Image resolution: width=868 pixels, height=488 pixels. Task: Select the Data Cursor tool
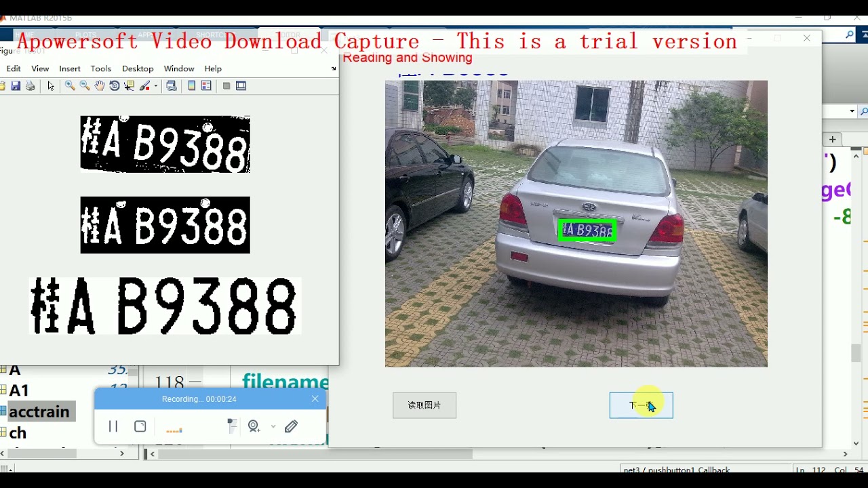pyautogui.click(x=130, y=86)
